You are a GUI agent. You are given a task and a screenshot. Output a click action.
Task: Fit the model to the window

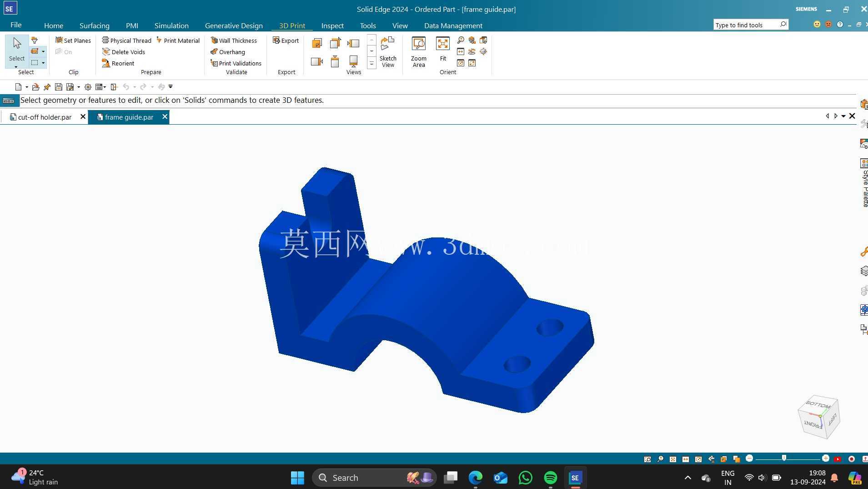pos(443,49)
